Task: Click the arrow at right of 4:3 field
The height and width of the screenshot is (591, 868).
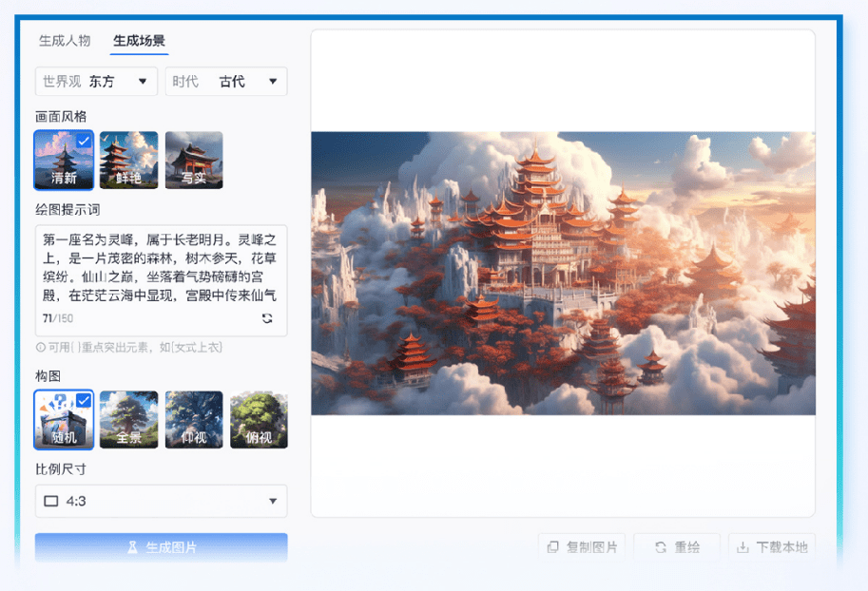Action: 273,502
